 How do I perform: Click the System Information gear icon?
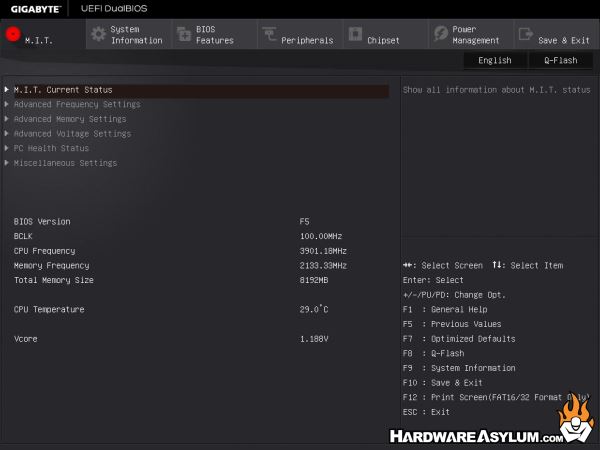[98, 34]
